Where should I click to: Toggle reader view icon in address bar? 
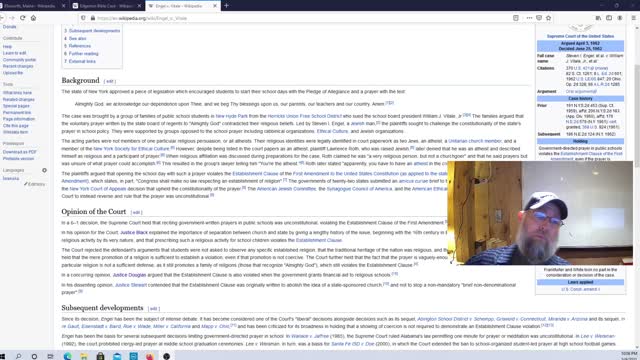pos(516,18)
